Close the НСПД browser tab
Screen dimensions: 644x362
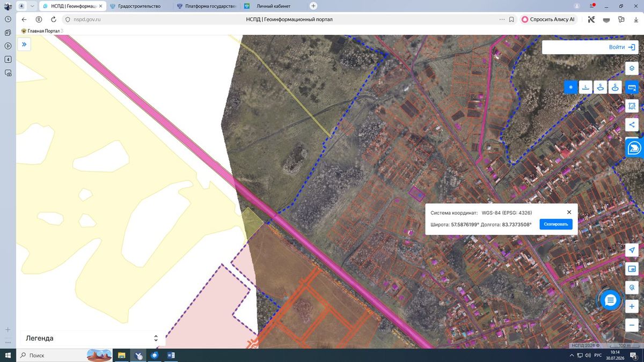coord(100,6)
